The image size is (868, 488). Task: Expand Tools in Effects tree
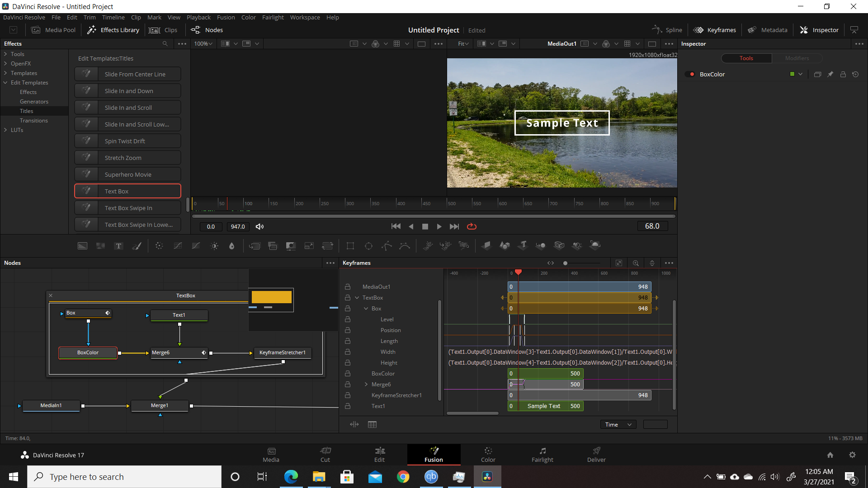tap(5, 54)
